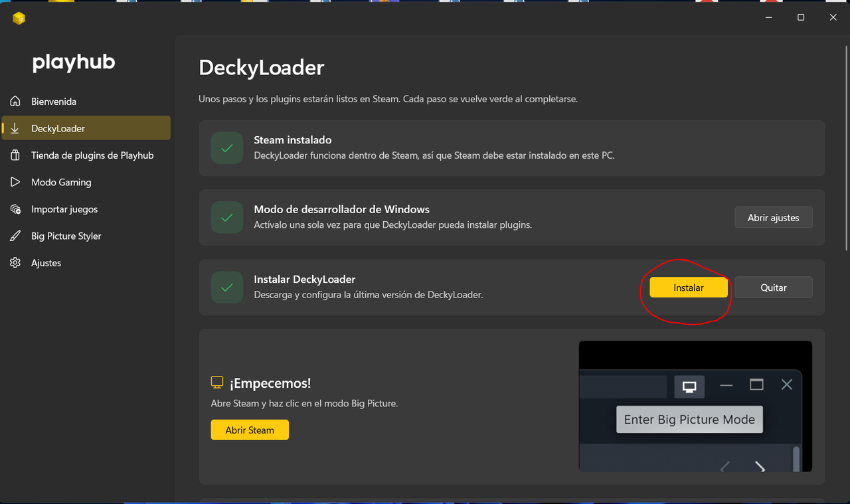Click the 'Steam instalado' title
This screenshot has width=850, height=504.
click(x=293, y=140)
